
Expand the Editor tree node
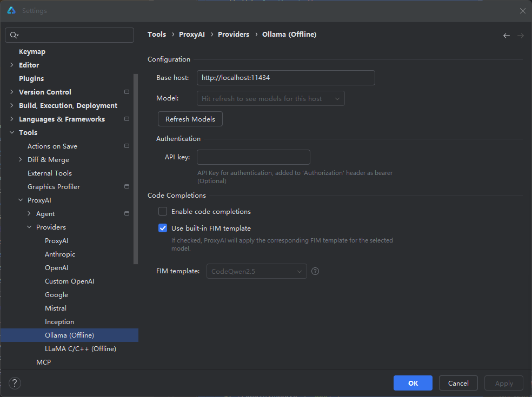coord(12,65)
